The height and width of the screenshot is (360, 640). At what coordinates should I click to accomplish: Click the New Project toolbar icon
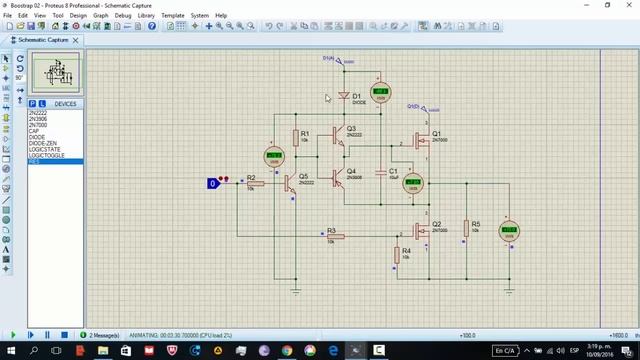coord(9,26)
